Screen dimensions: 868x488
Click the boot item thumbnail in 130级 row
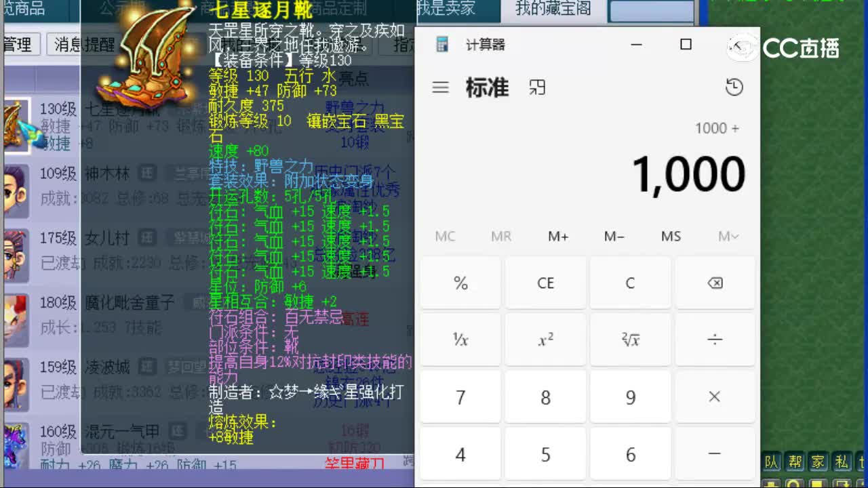pos(17,125)
